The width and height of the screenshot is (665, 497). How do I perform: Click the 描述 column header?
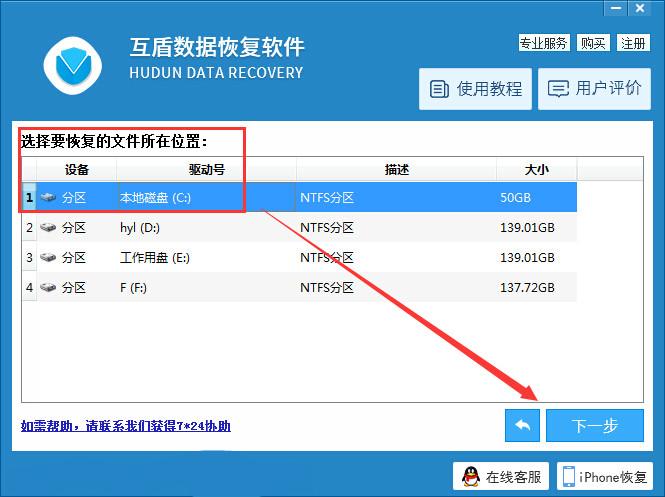pyautogui.click(x=397, y=170)
